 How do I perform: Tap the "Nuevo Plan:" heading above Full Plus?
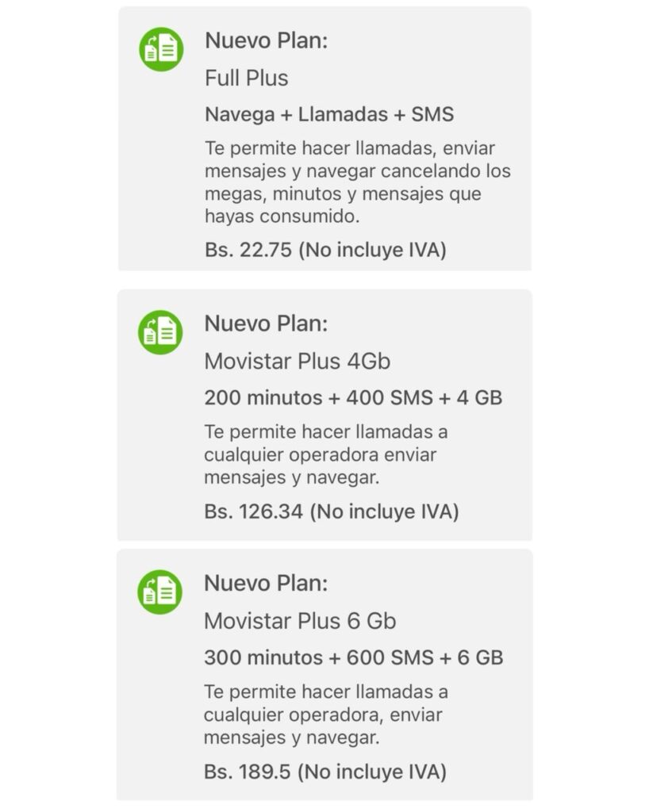(x=267, y=41)
